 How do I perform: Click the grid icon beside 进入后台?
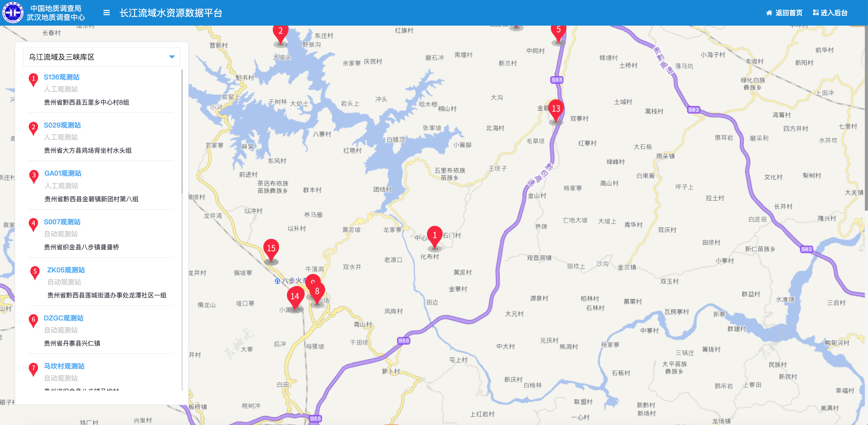click(x=816, y=13)
